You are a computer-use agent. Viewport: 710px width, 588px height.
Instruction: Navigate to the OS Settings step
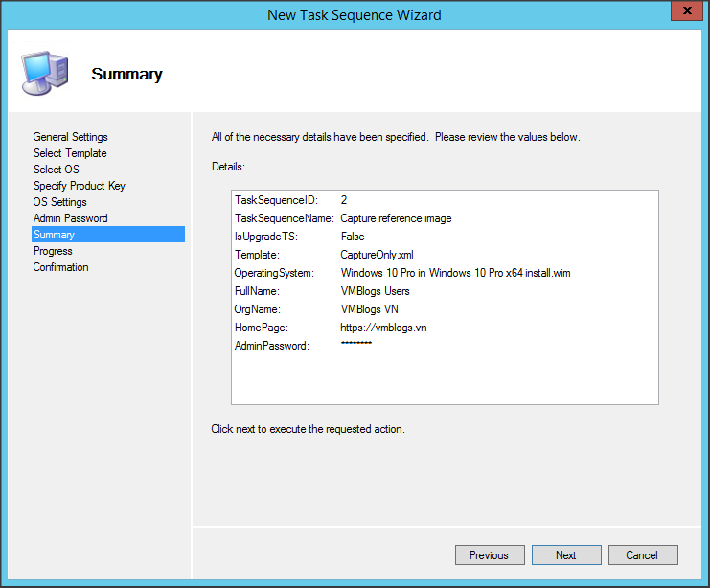(x=59, y=202)
